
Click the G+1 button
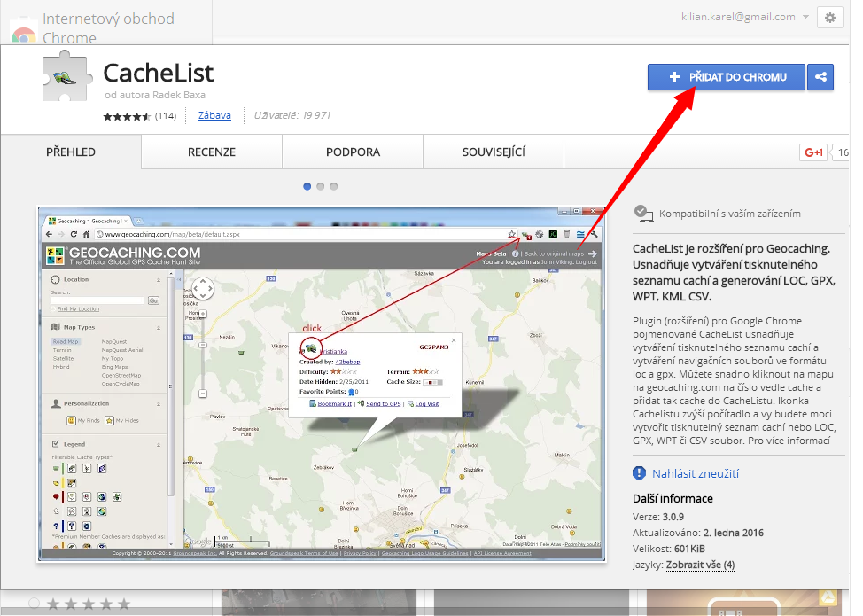pyautogui.click(x=813, y=152)
